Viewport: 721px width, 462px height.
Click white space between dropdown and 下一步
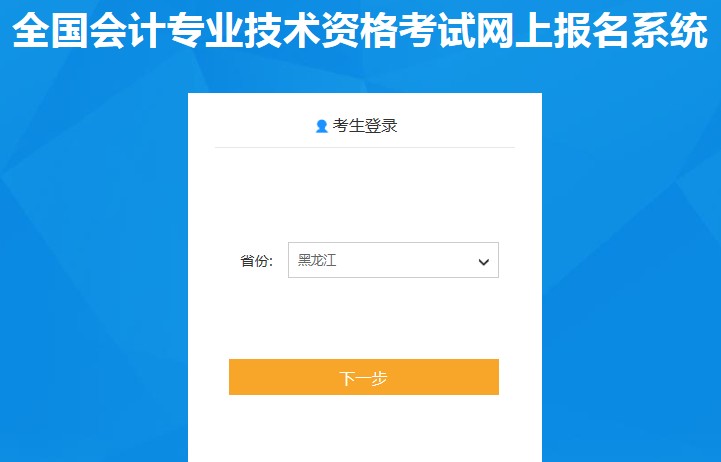(365, 319)
